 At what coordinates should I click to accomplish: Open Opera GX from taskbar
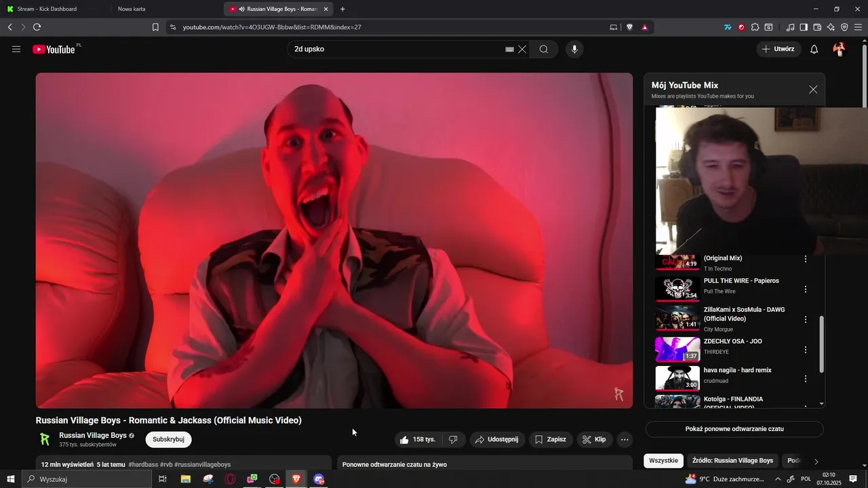[230, 479]
